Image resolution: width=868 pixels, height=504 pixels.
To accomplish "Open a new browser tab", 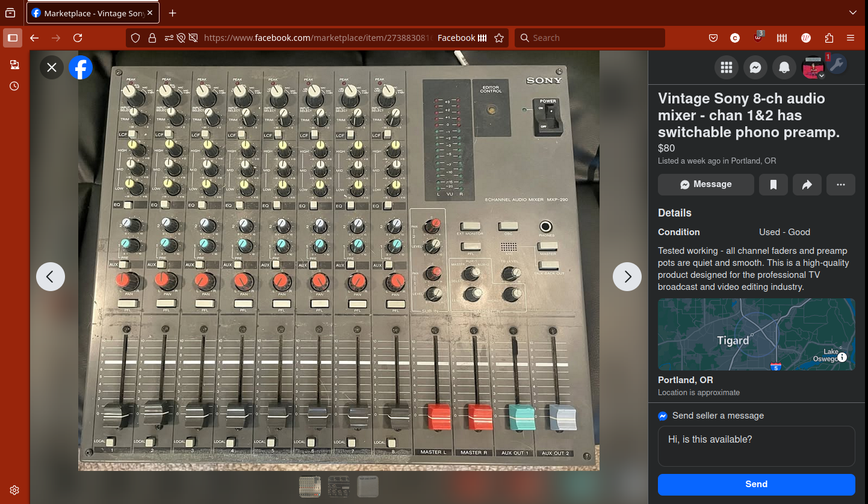I will 173,13.
